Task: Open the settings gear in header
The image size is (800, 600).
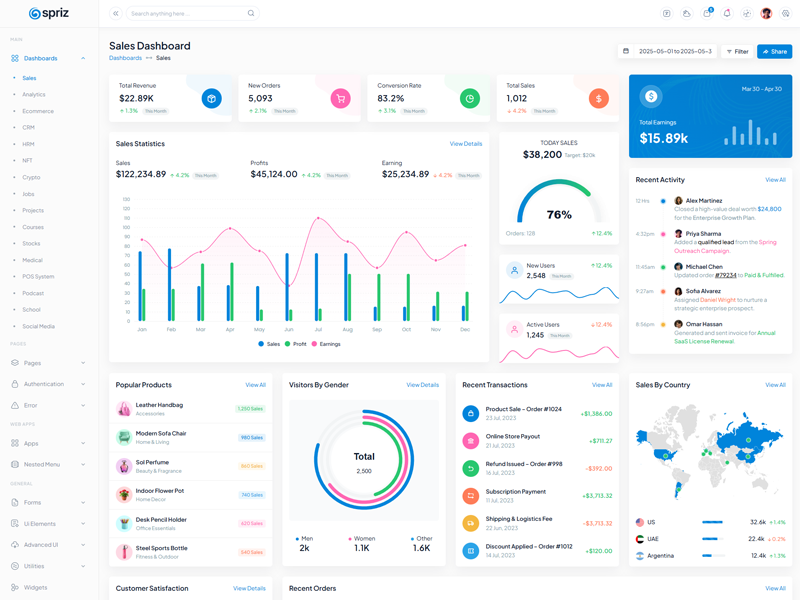Action: tap(786, 14)
